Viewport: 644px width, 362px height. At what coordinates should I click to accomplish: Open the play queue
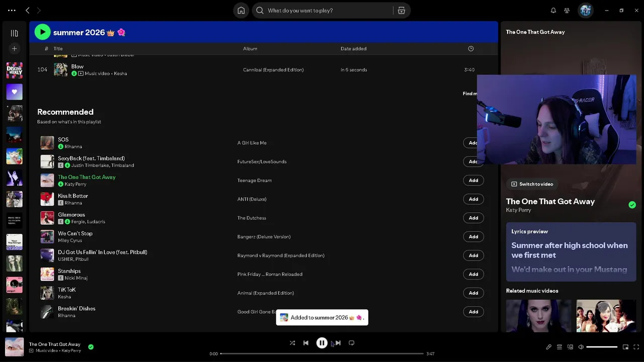point(559,347)
